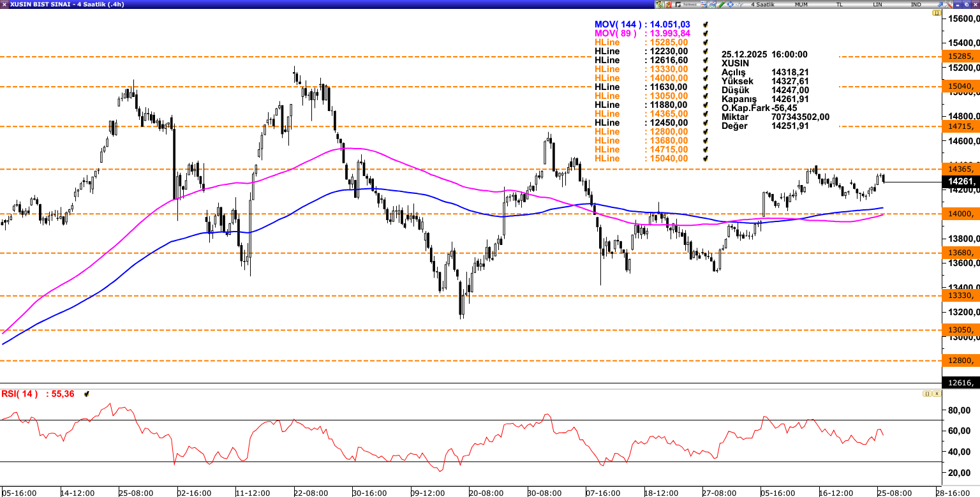Maximize the RSI panel with bracket button
Image resolution: width=980 pixels, height=497 pixels.
(926, 394)
